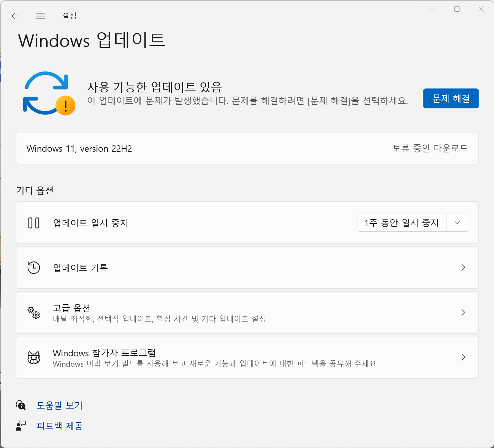Click the help icon next to 도움말 보기
The width and height of the screenshot is (494, 448).
tap(21, 405)
